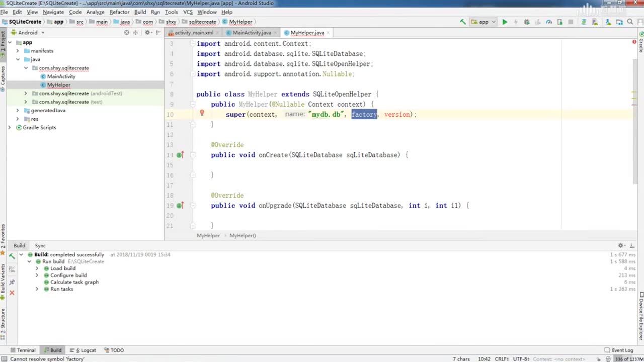
Task: Click the green Run app button
Action: pos(505,22)
